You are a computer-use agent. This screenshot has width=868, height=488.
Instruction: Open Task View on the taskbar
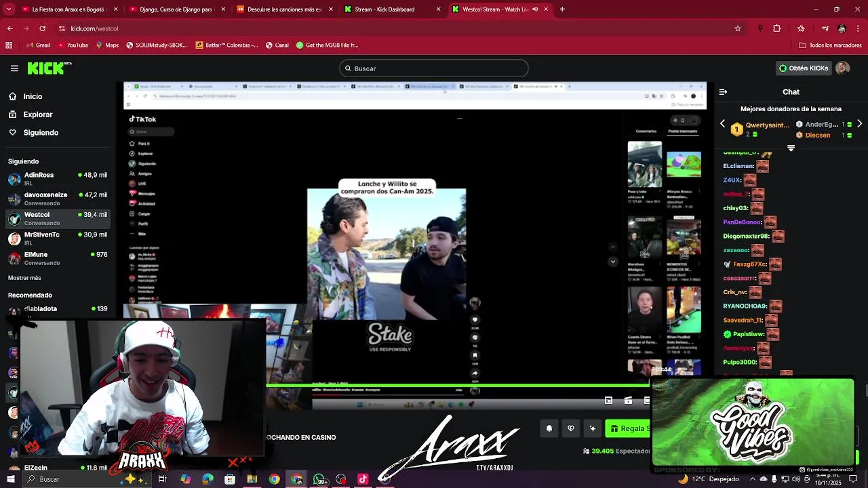[x=163, y=479]
